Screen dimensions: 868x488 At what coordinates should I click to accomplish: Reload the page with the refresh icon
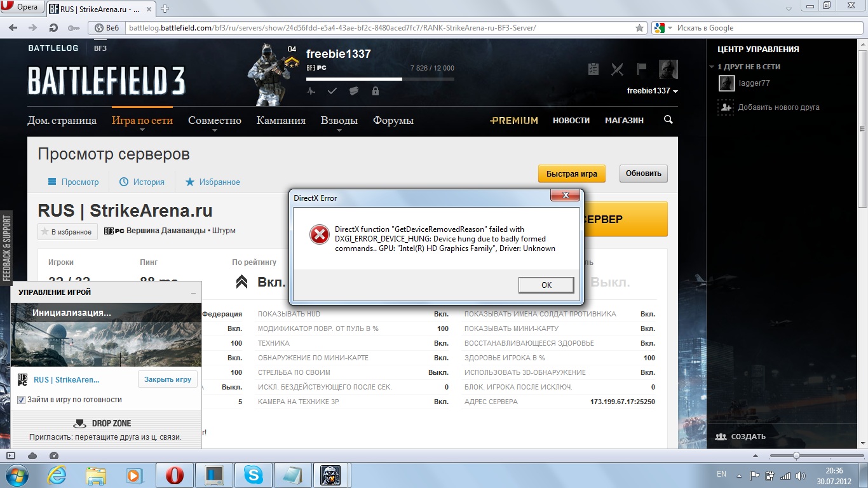(53, 28)
